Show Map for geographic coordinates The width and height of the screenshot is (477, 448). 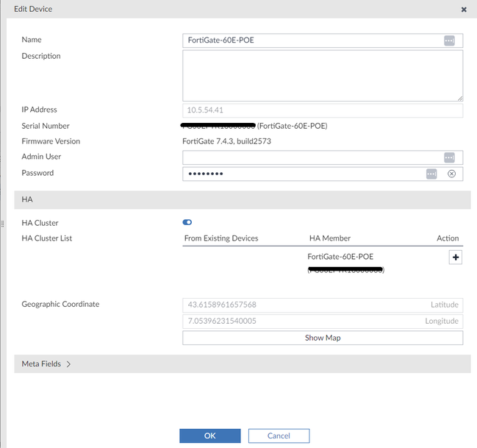pyautogui.click(x=323, y=338)
